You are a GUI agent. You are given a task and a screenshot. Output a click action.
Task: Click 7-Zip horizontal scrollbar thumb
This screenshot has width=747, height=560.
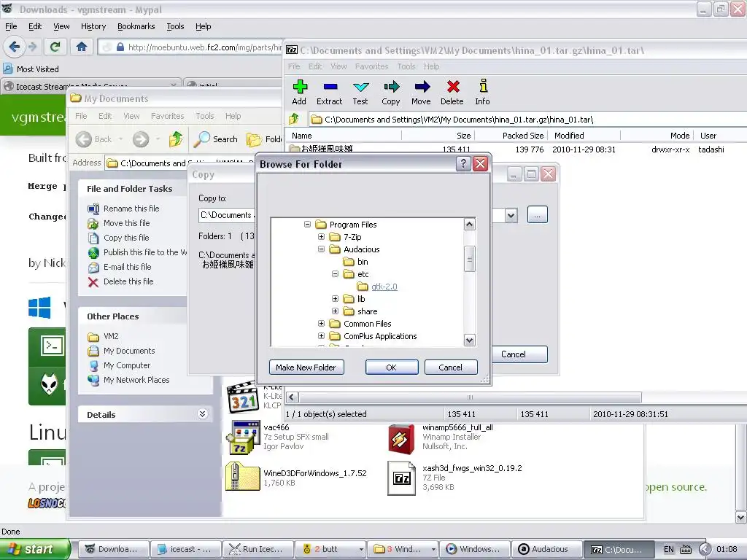pyautogui.click(x=470, y=397)
